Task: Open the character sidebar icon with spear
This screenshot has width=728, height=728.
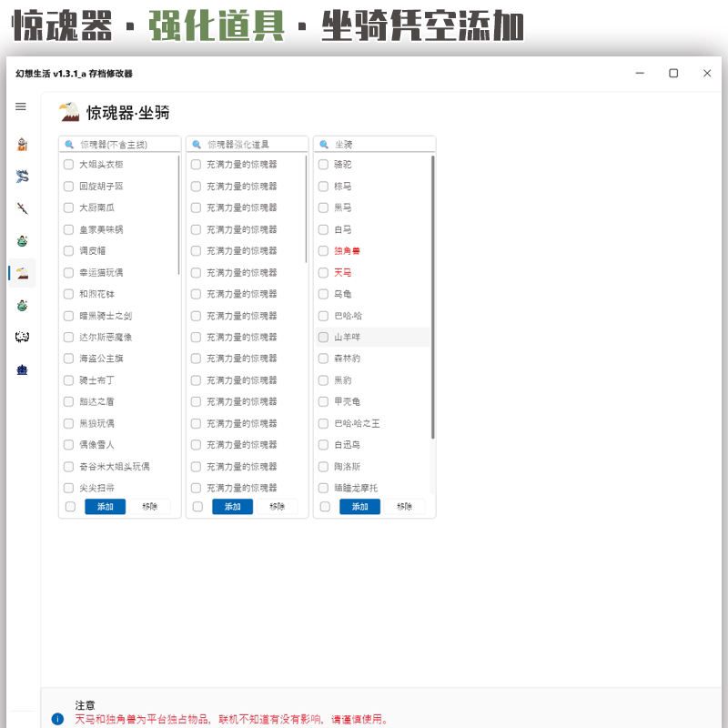Action: [x=22, y=145]
